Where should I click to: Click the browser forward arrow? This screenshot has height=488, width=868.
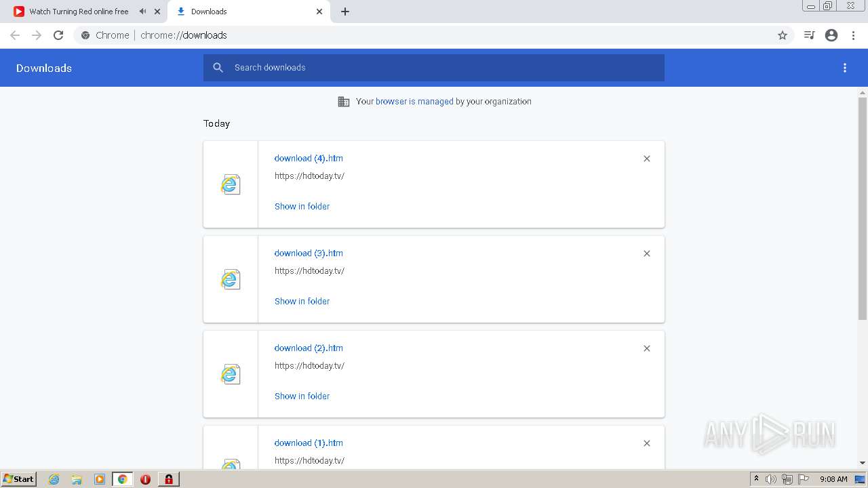[x=37, y=35]
